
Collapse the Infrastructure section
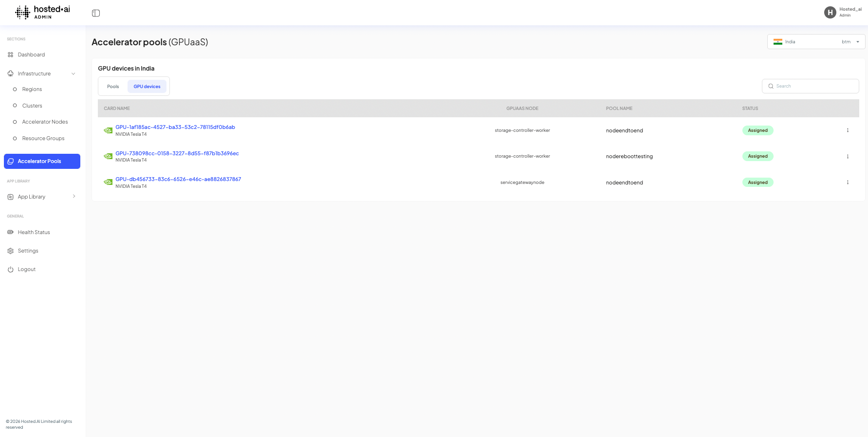tap(74, 74)
